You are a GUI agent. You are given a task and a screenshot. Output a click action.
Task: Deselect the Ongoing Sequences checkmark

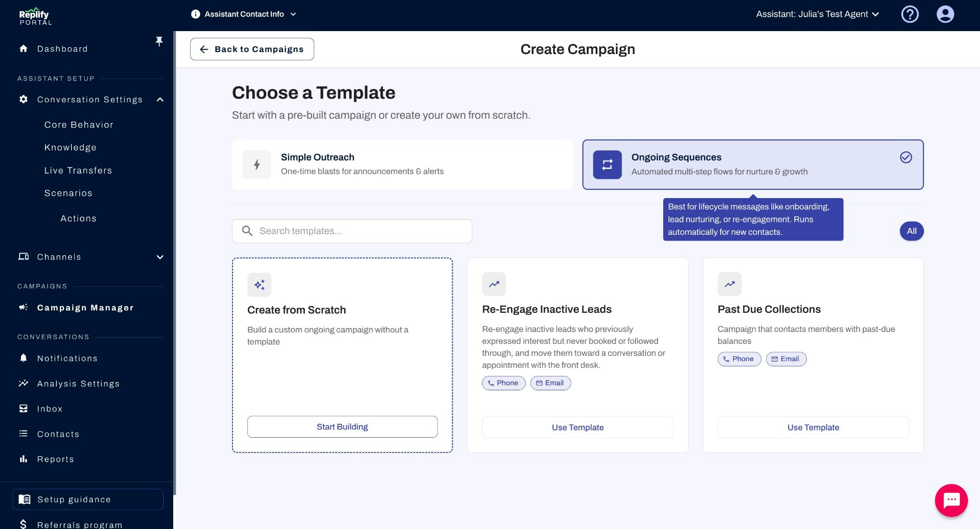pos(905,157)
